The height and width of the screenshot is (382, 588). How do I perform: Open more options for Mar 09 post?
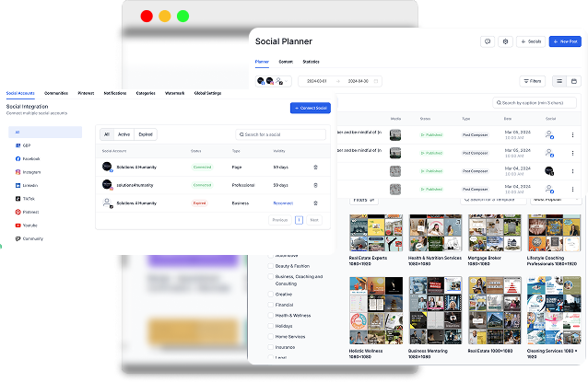pyautogui.click(x=572, y=134)
